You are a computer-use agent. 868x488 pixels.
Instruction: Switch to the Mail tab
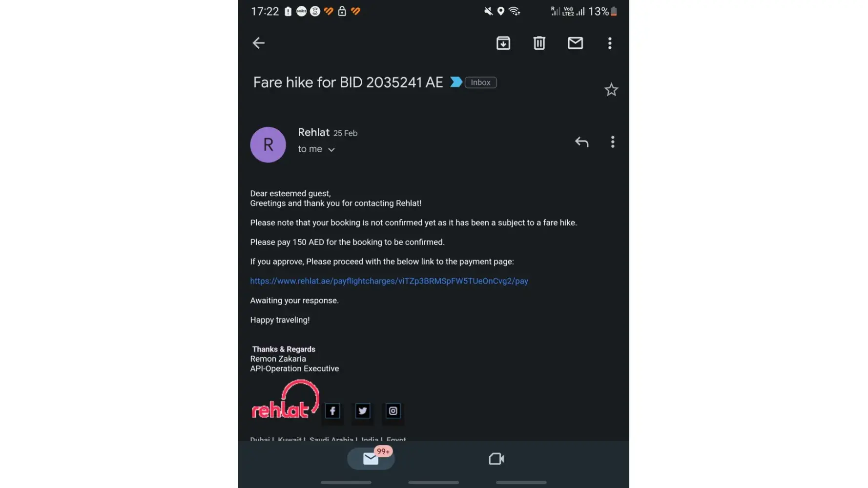[x=371, y=459]
